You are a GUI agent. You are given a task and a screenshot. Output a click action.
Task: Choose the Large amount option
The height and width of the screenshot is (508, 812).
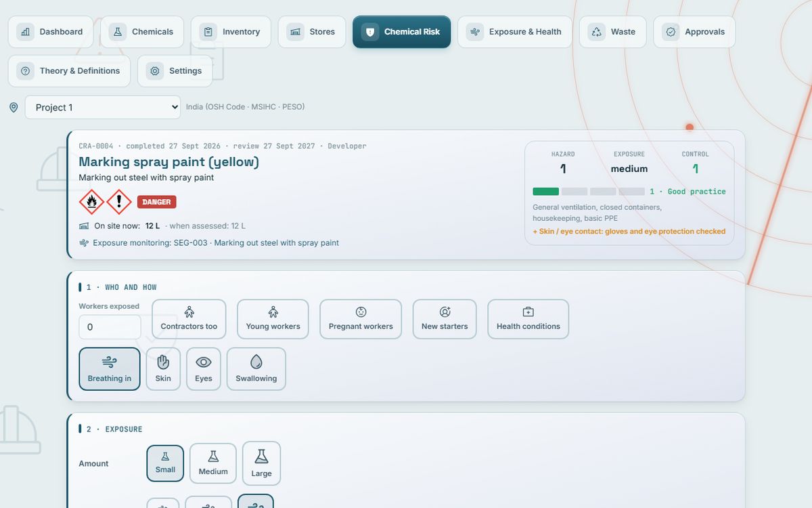click(x=261, y=463)
